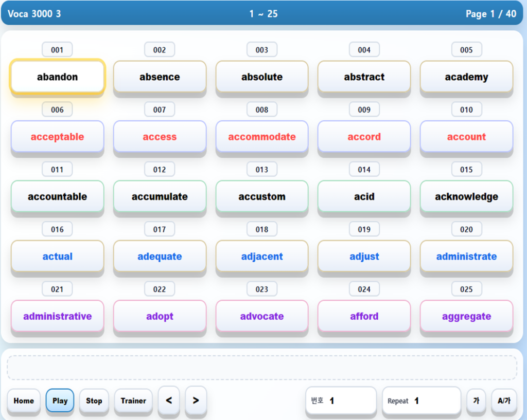527x420 pixels.
Task: Click the Page 1 / 40 indicator
Action: tap(490, 14)
